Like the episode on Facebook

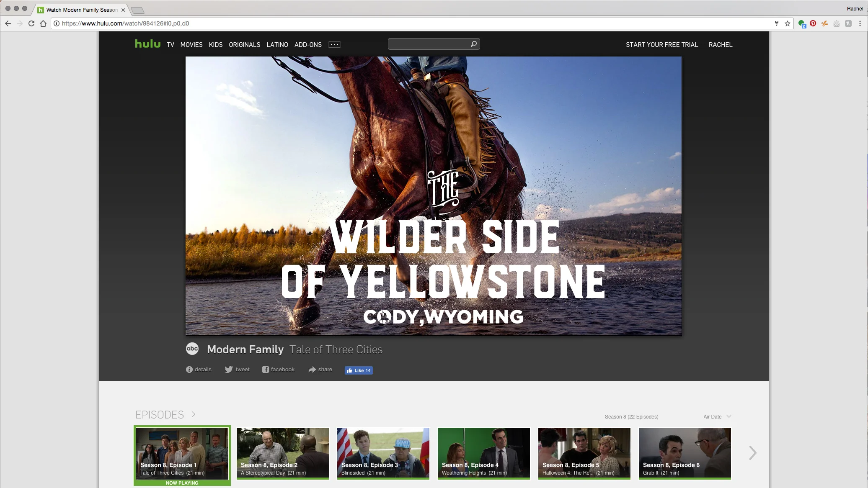359,370
